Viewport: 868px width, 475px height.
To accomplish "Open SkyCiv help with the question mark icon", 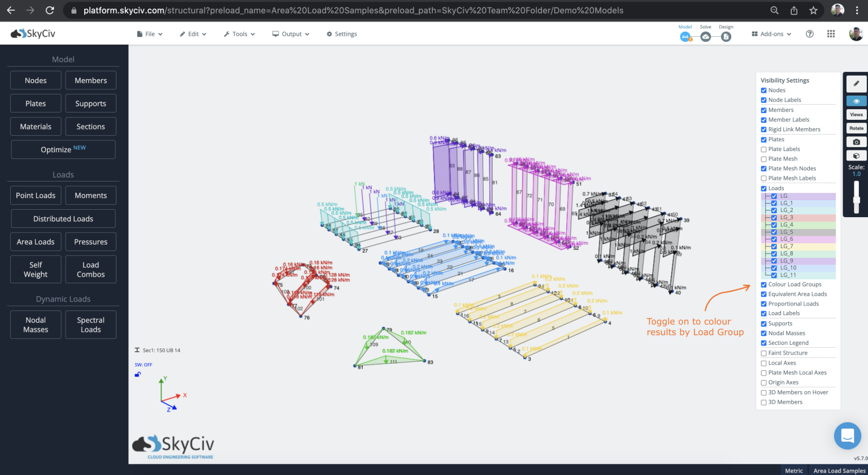I will point(809,33).
